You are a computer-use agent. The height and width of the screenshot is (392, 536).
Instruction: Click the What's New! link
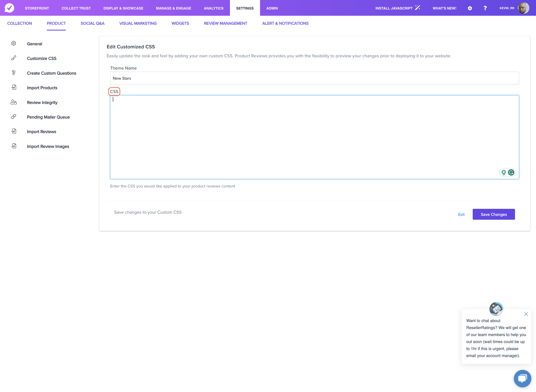click(445, 8)
